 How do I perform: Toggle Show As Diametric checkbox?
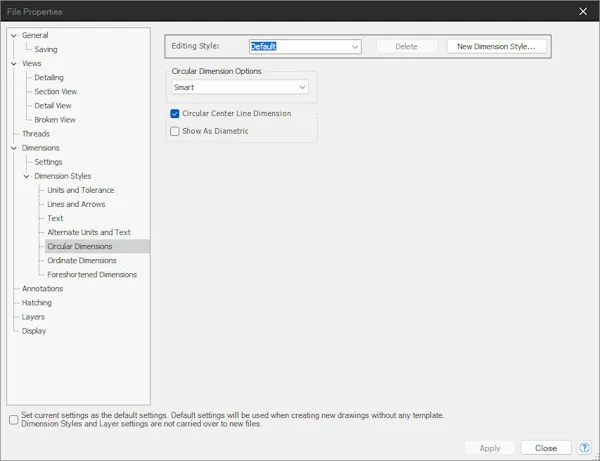175,131
